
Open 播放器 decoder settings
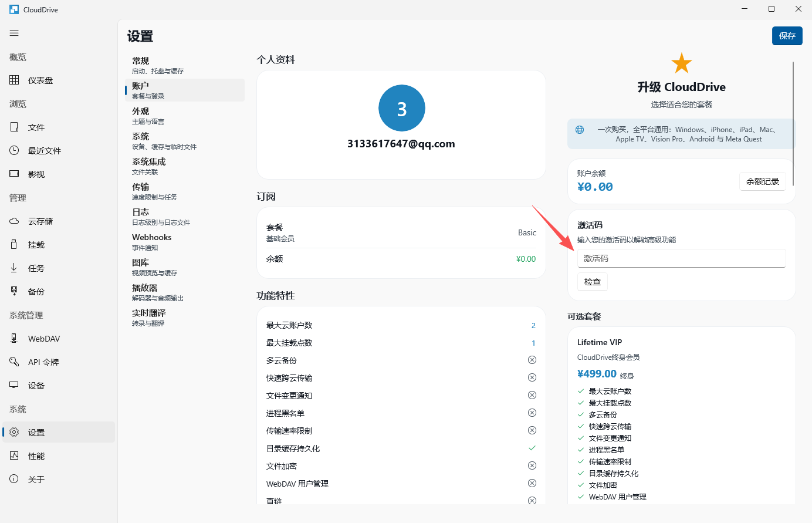click(185, 292)
